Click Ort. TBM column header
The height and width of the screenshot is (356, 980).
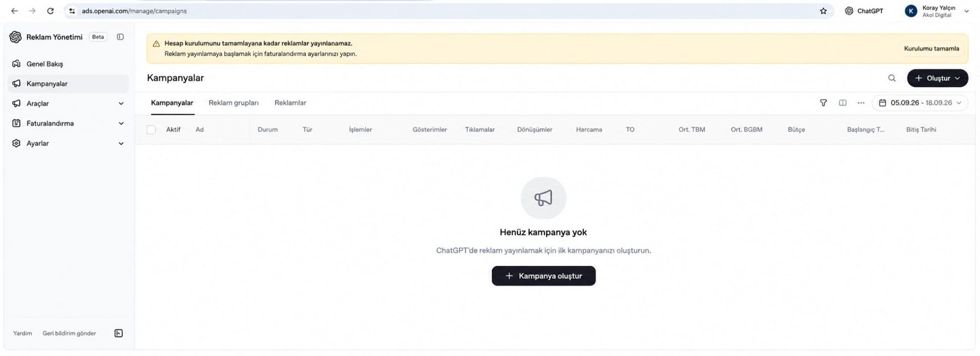click(692, 129)
